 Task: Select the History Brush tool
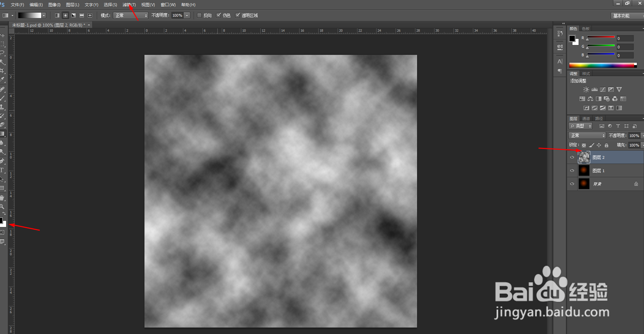pyautogui.click(x=2, y=116)
